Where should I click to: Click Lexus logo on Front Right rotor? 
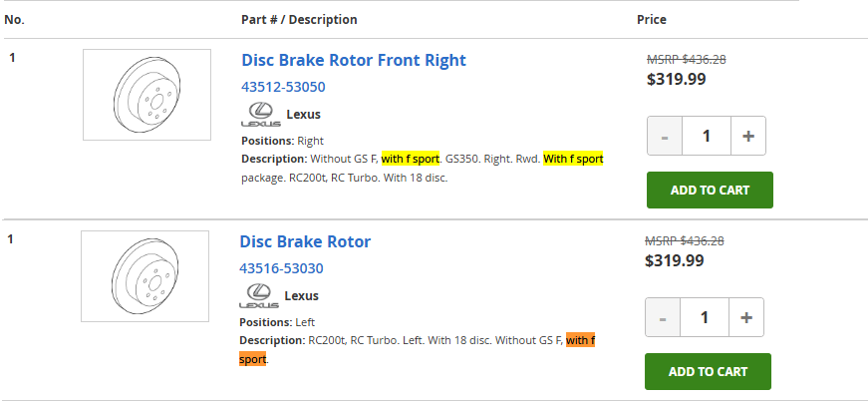259,115
